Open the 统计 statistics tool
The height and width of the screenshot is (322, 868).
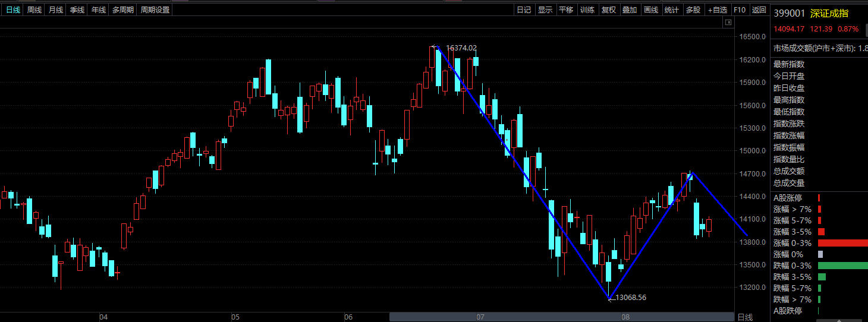[x=672, y=10]
